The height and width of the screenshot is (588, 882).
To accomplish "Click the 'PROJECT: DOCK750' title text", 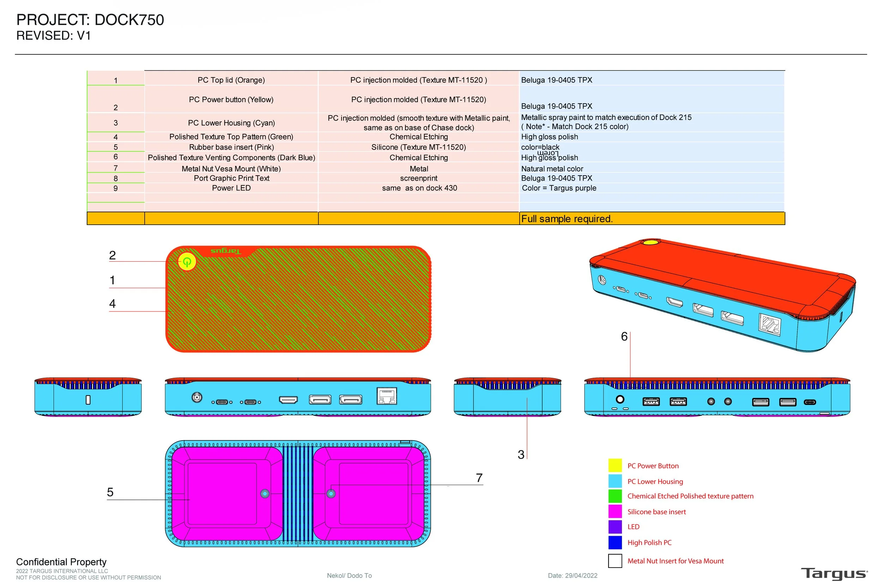I will pos(90,20).
